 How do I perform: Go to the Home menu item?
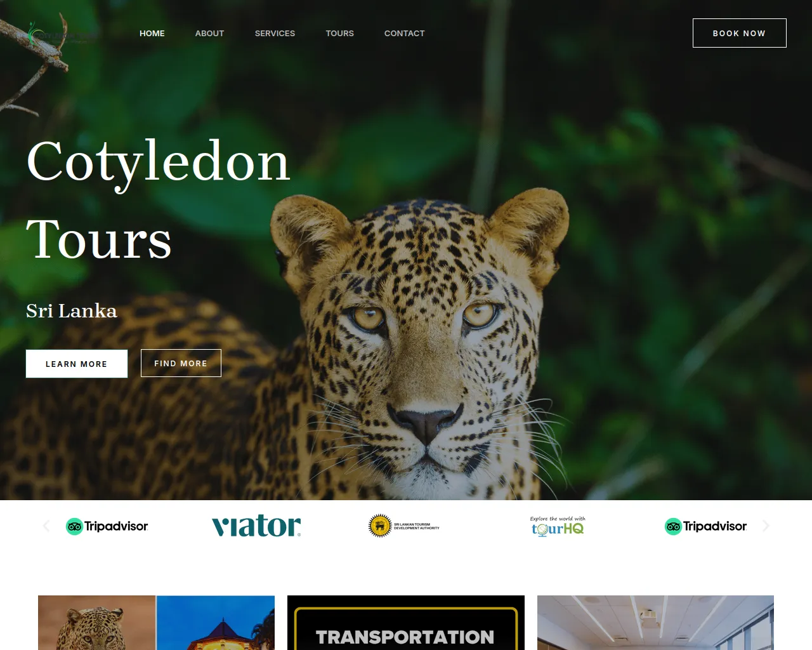coord(152,33)
